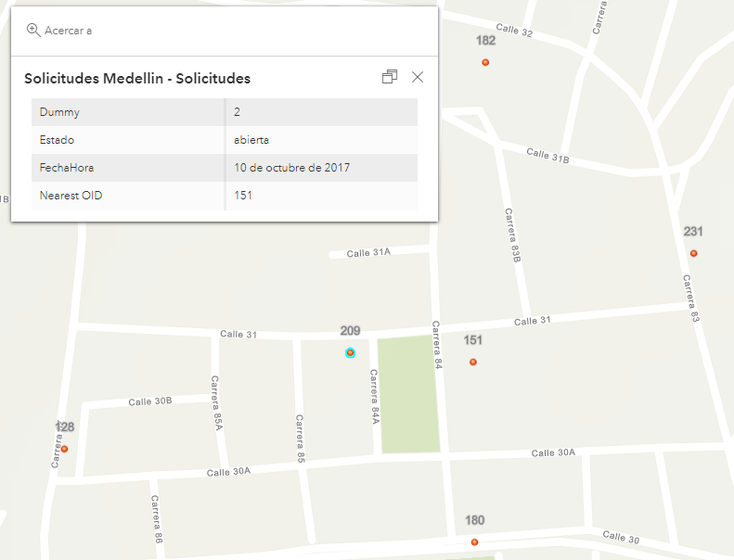734x560 pixels.
Task: Click the green park block on map
Action: (x=408, y=394)
